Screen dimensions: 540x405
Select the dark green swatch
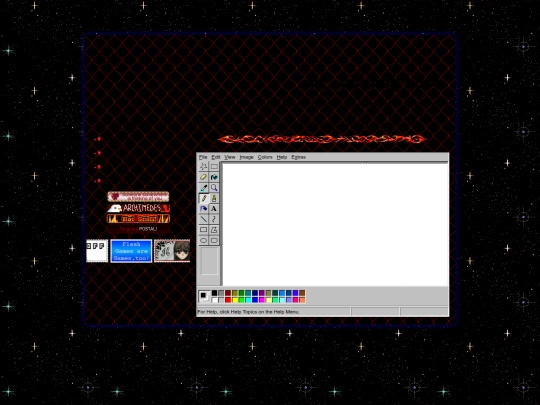241,293
